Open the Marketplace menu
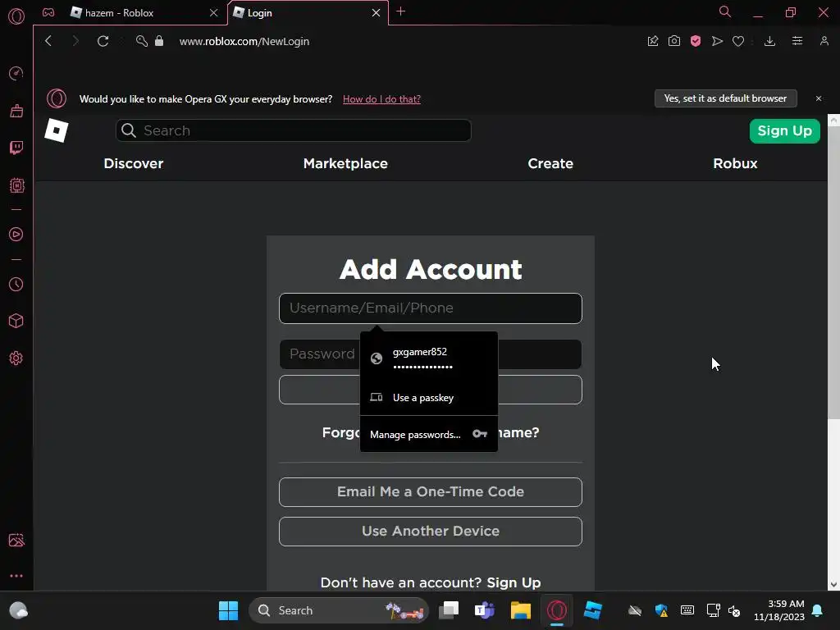The height and width of the screenshot is (630, 840). pos(345,163)
